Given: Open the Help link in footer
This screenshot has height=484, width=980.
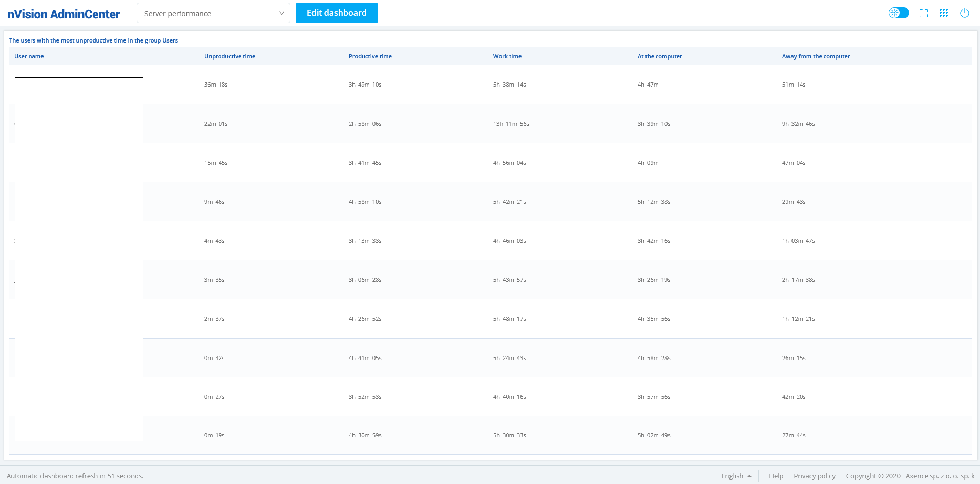Looking at the screenshot, I should coord(776,476).
